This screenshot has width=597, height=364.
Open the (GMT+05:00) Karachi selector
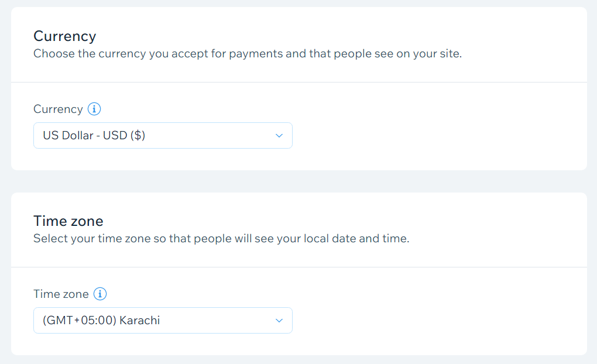tap(163, 321)
